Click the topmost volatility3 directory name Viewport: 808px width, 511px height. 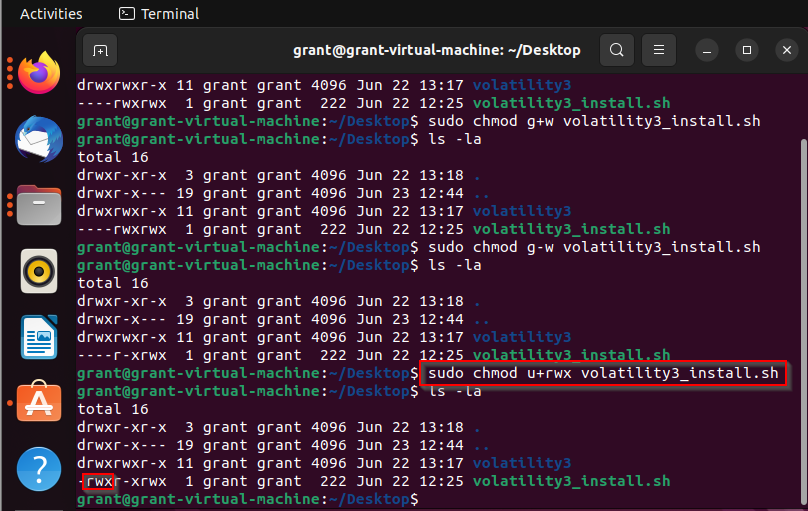[522, 85]
